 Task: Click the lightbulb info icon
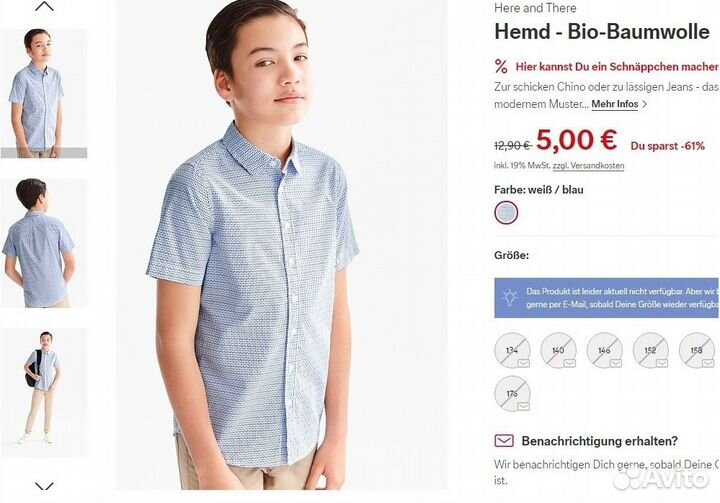pyautogui.click(x=510, y=297)
